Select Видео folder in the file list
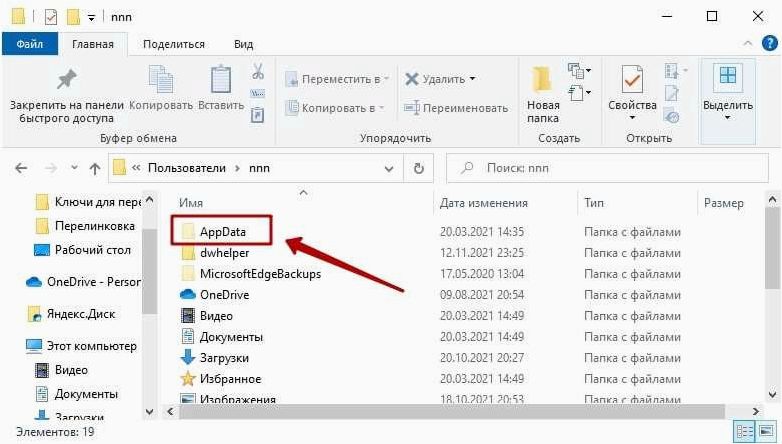 click(216, 316)
